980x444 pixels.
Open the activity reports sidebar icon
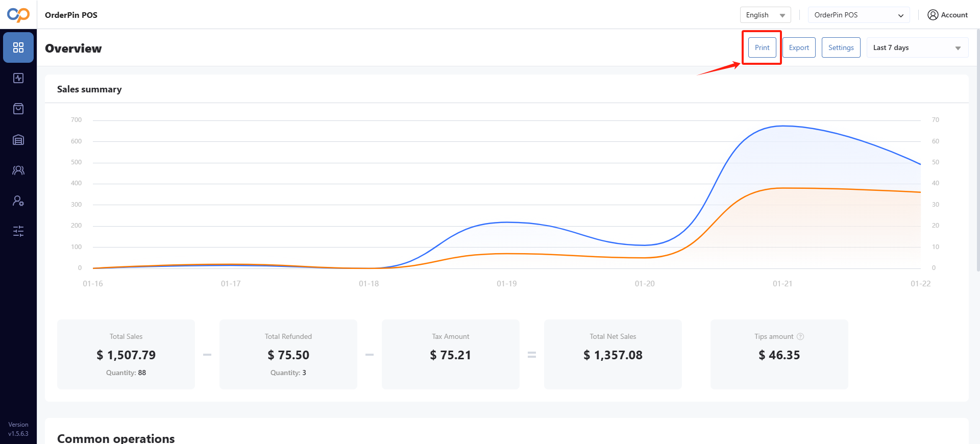pos(18,78)
